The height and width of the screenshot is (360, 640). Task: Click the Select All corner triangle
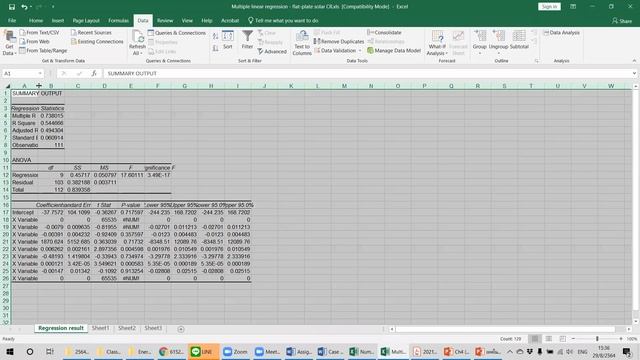[7, 86]
